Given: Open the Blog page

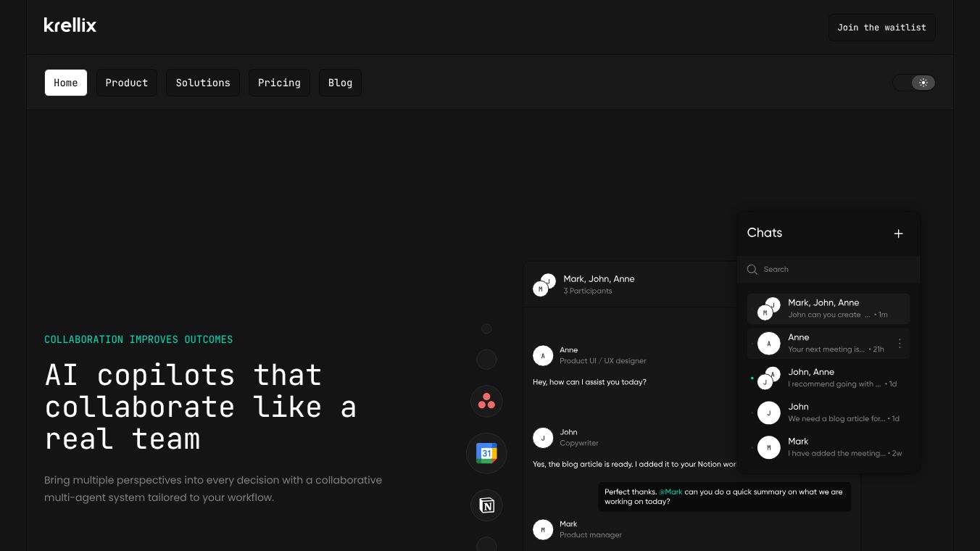Looking at the screenshot, I should click(340, 83).
